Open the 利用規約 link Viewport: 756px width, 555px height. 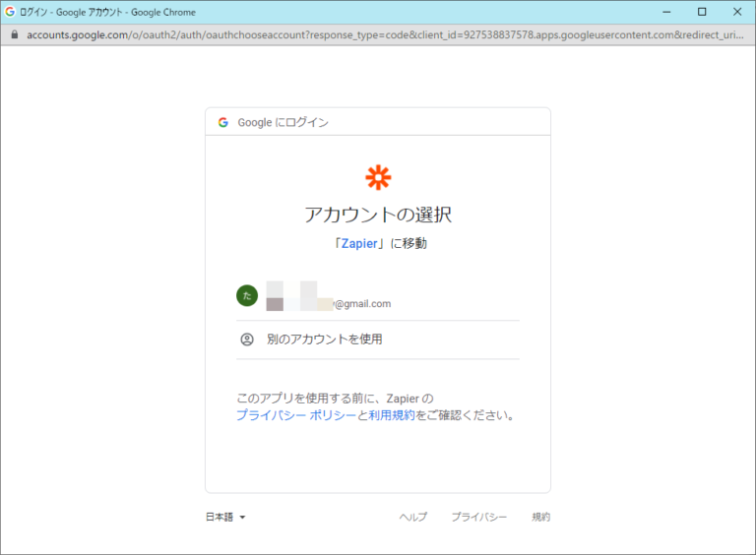(391, 415)
